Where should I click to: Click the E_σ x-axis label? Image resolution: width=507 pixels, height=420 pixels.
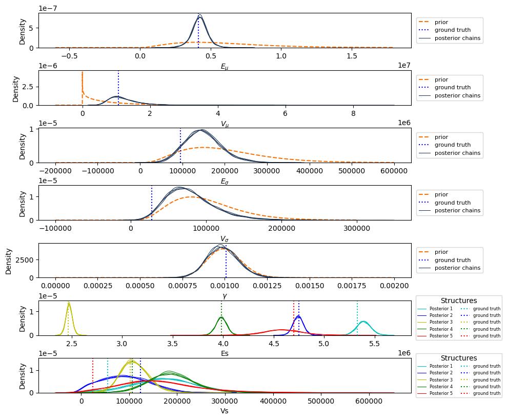[x=225, y=182]
